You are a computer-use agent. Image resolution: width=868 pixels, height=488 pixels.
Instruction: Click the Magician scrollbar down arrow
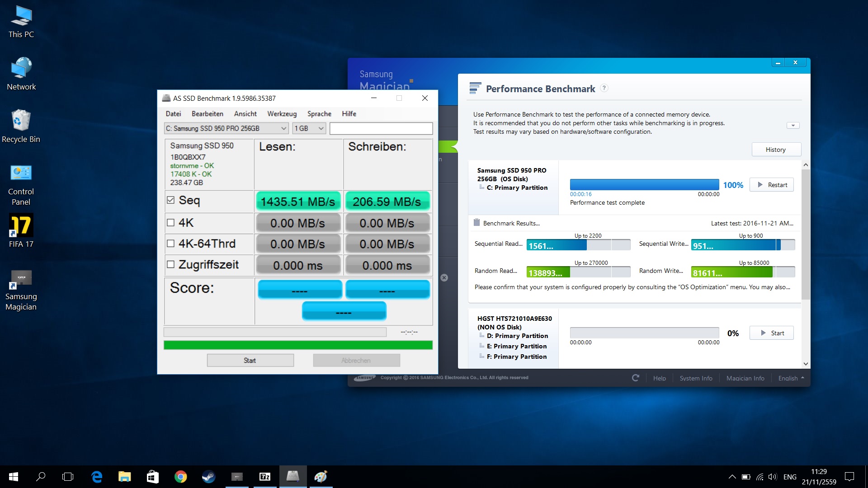[806, 364]
